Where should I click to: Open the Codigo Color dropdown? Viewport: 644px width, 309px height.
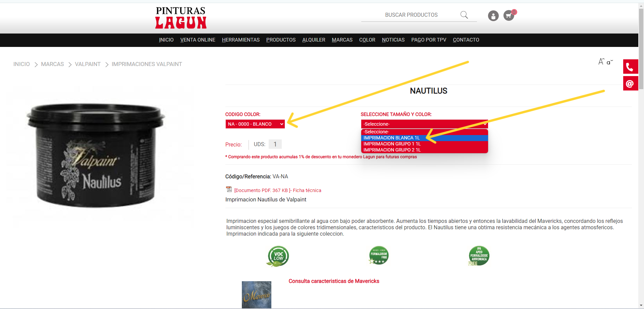[255, 124]
